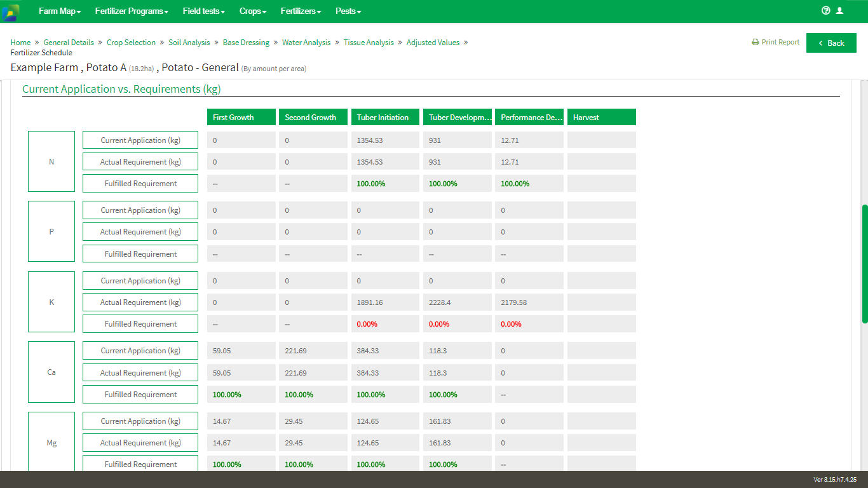Open the Pests dropdown menu
Viewport: 868px width, 488px height.
click(348, 11)
